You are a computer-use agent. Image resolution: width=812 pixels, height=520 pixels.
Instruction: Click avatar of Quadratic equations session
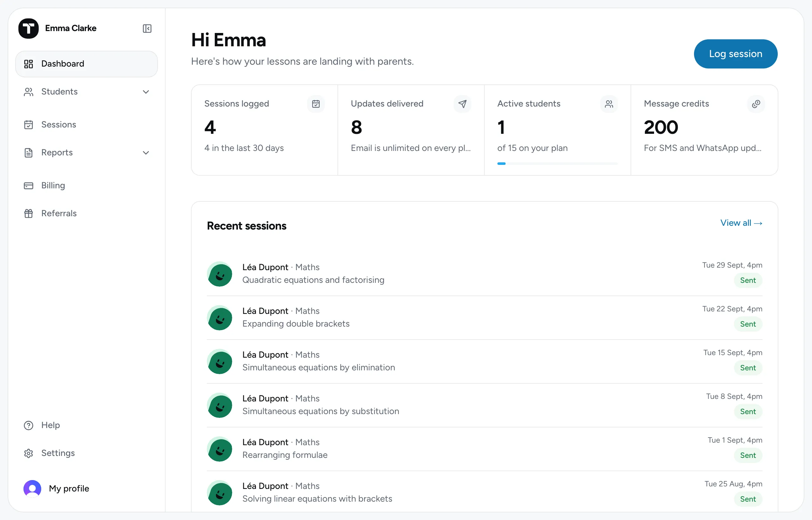[x=219, y=274]
